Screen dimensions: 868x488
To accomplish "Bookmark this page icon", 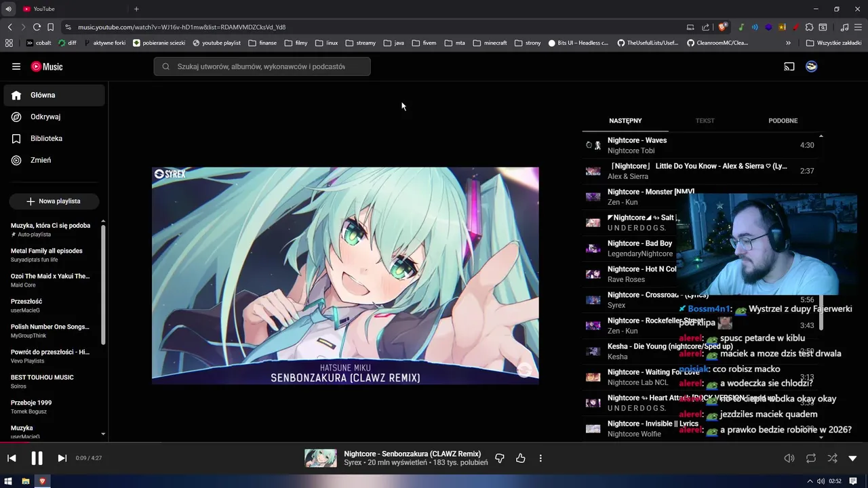I will [50, 27].
